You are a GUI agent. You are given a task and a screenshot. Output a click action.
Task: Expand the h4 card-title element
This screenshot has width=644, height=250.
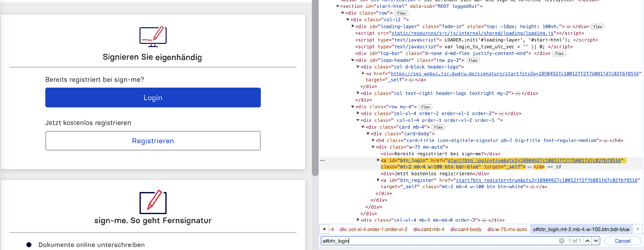373,140
